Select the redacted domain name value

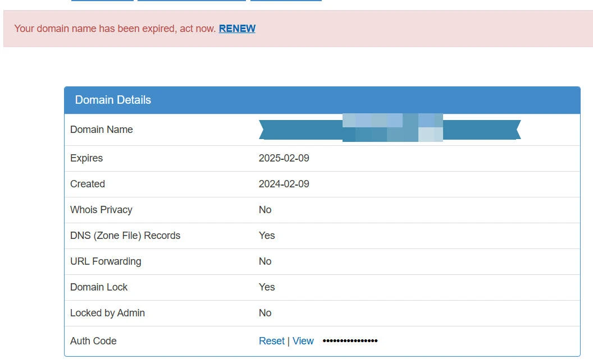390,130
